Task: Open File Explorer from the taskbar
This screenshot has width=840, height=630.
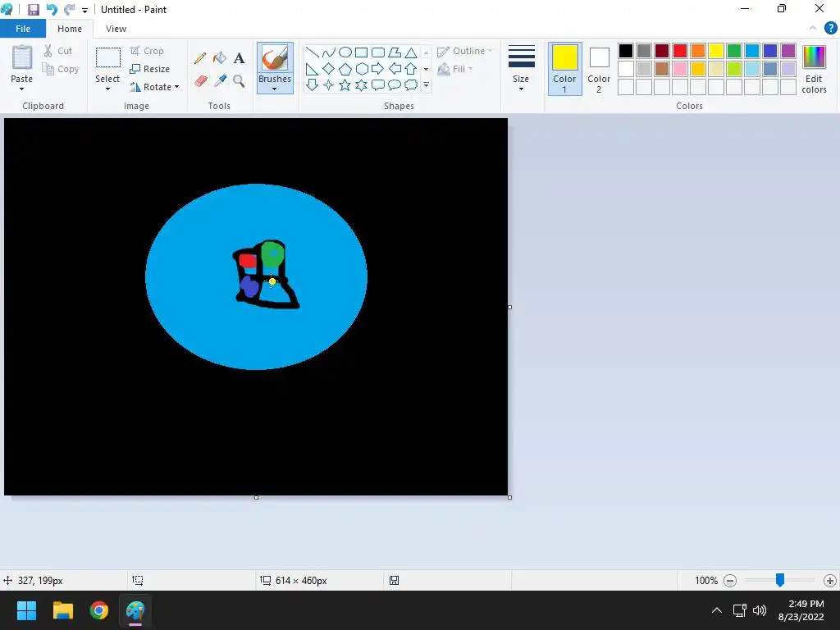Action: coord(62,610)
